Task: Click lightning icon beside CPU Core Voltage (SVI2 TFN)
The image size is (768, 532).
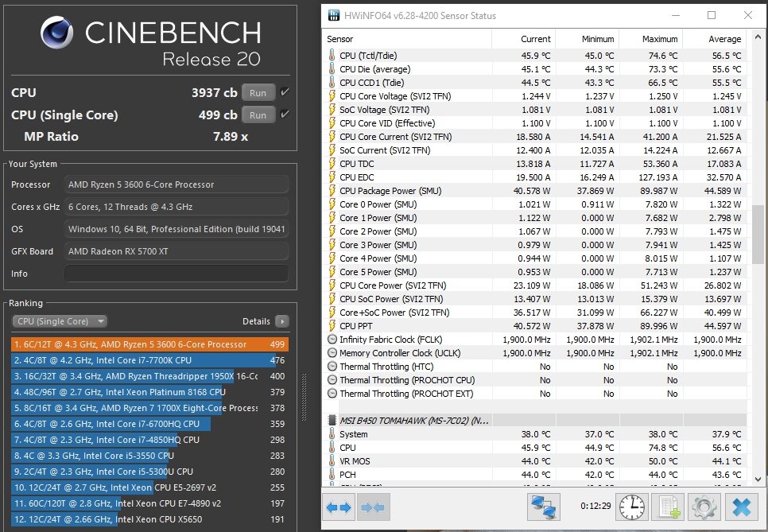Action: tap(332, 96)
